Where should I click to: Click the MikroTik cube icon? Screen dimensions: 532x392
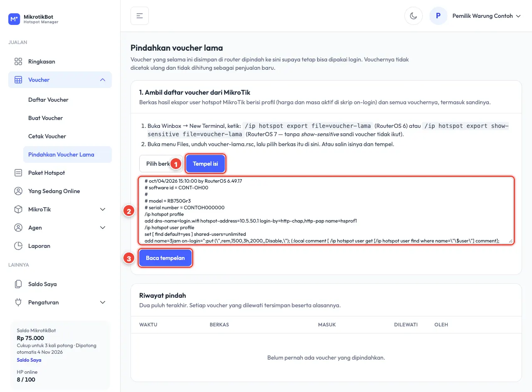point(18,209)
